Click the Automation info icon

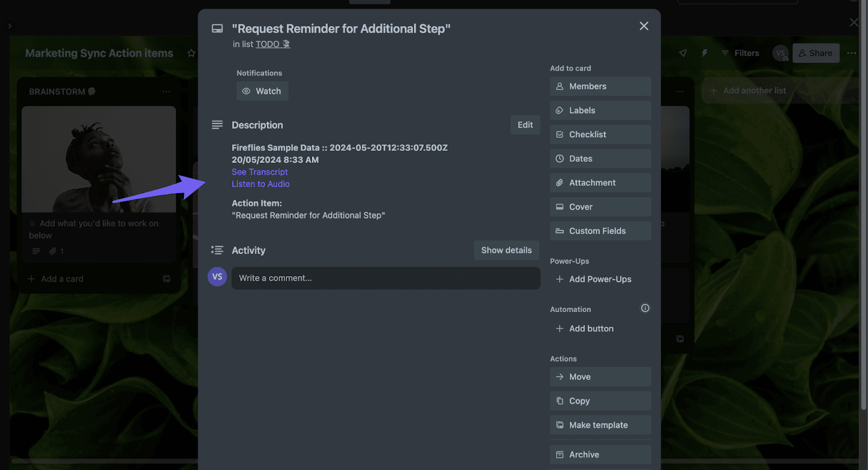645,308
